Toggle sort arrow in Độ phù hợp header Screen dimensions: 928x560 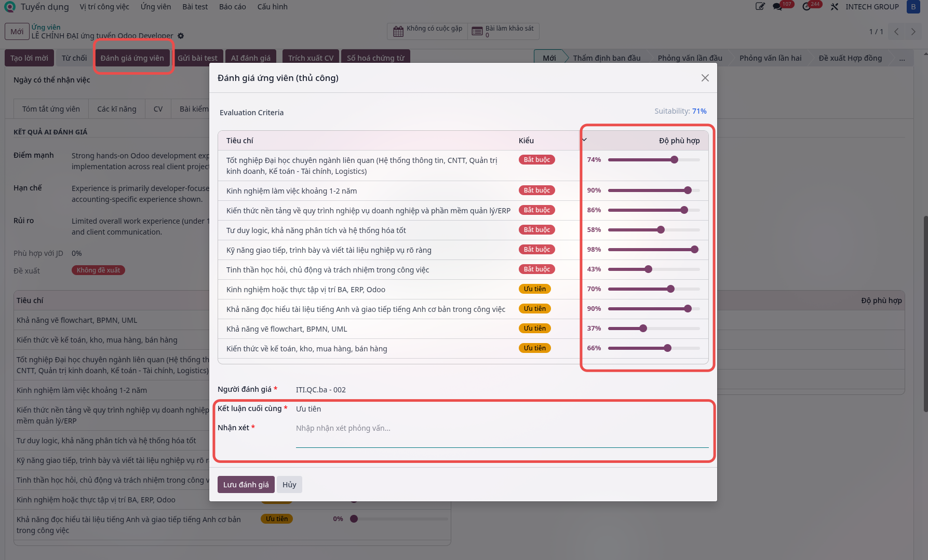coord(584,140)
